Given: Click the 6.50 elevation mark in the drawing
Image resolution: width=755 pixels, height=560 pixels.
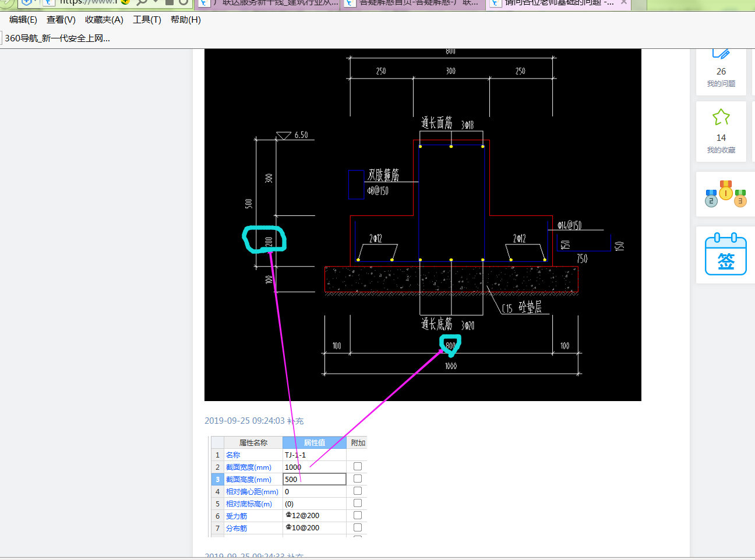Looking at the screenshot, I should tap(301, 135).
